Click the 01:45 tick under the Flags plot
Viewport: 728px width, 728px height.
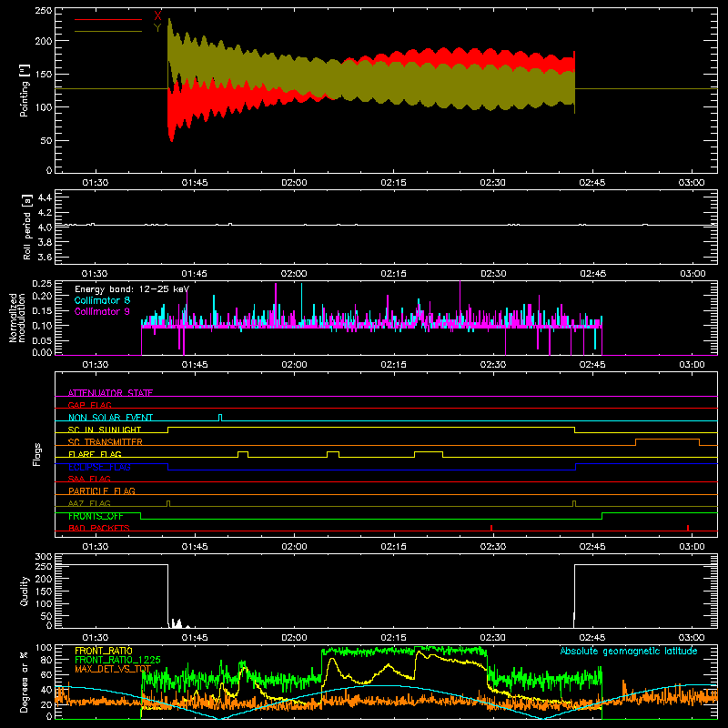point(195,547)
